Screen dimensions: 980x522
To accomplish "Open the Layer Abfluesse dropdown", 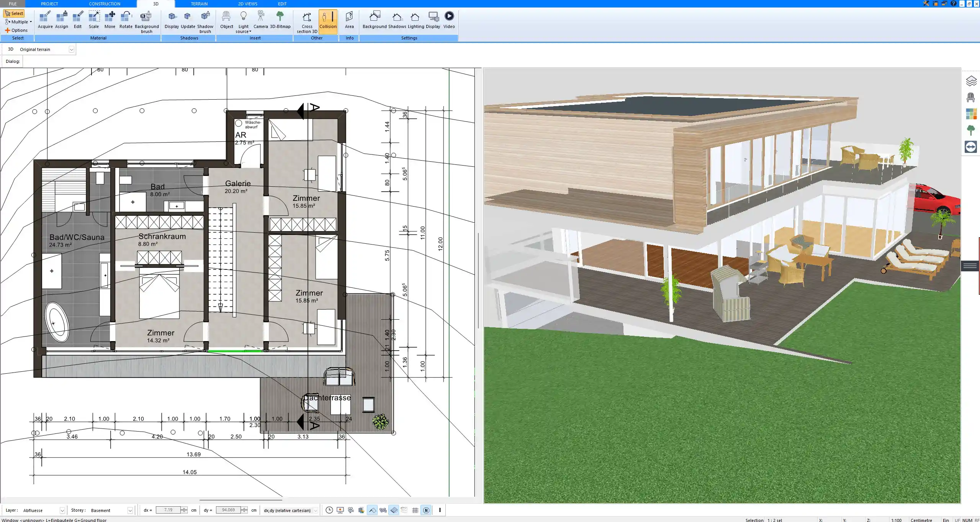I will click(x=62, y=511).
